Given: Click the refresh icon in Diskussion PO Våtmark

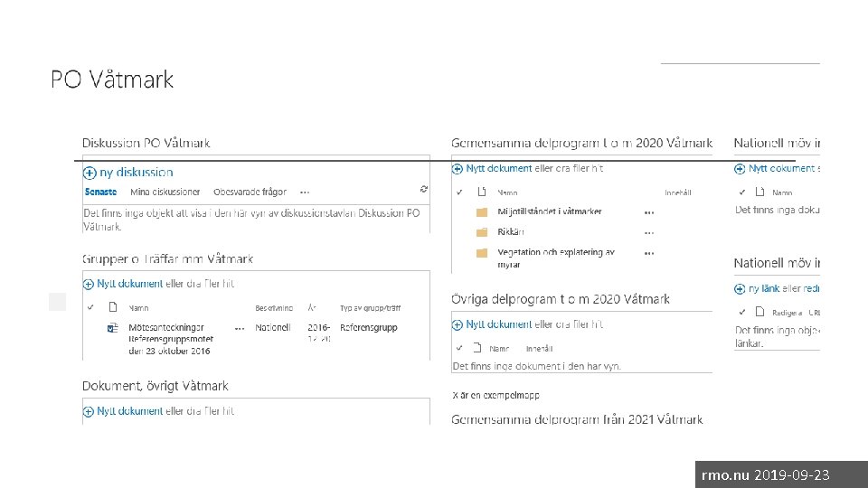Looking at the screenshot, I should pos(423,189).
